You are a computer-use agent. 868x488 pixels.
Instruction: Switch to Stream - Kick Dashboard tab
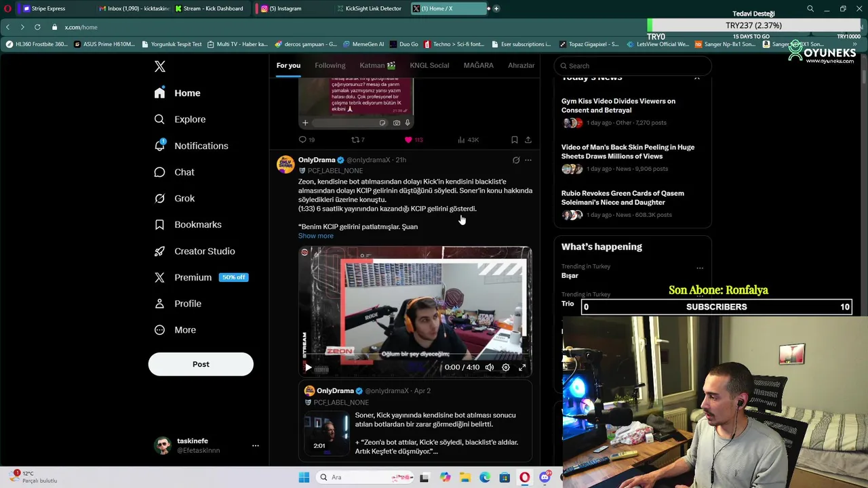[x=212, y=9]
